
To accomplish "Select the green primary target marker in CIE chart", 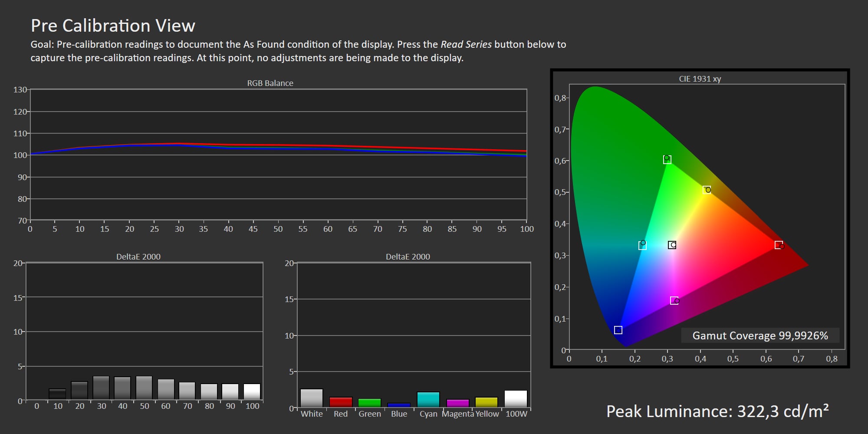I will coord(667,160).
